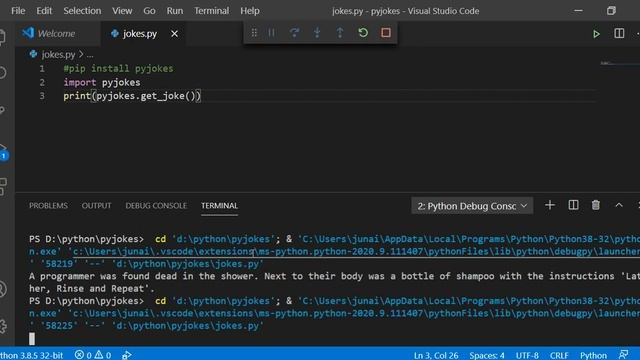
Task: Open Search view in activity bar
Action: click(3, 73)
